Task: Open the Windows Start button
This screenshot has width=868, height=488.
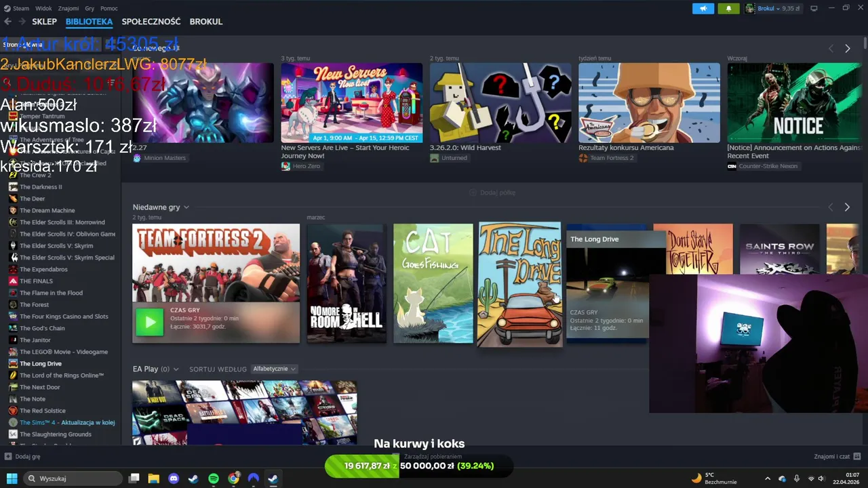Action: (12, 479)
